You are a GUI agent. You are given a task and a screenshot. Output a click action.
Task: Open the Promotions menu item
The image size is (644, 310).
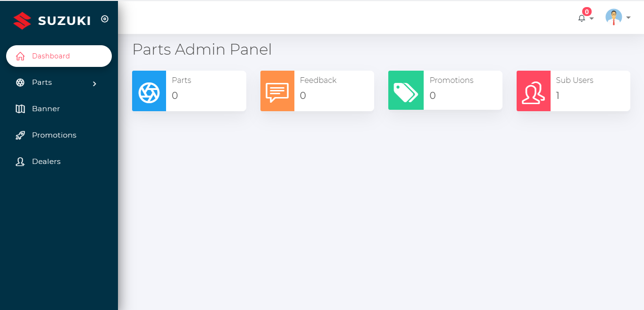coord(59,135)
